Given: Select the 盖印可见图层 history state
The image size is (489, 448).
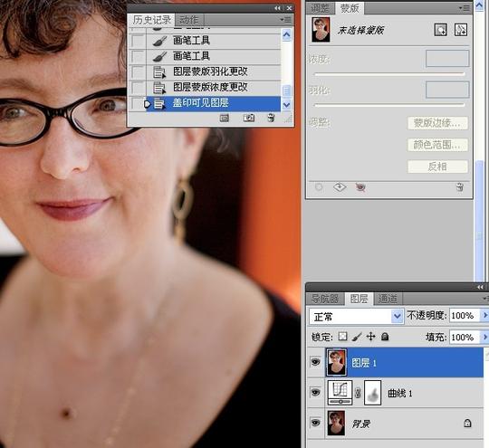Looking at the screenshot, I should coord(213,103).
